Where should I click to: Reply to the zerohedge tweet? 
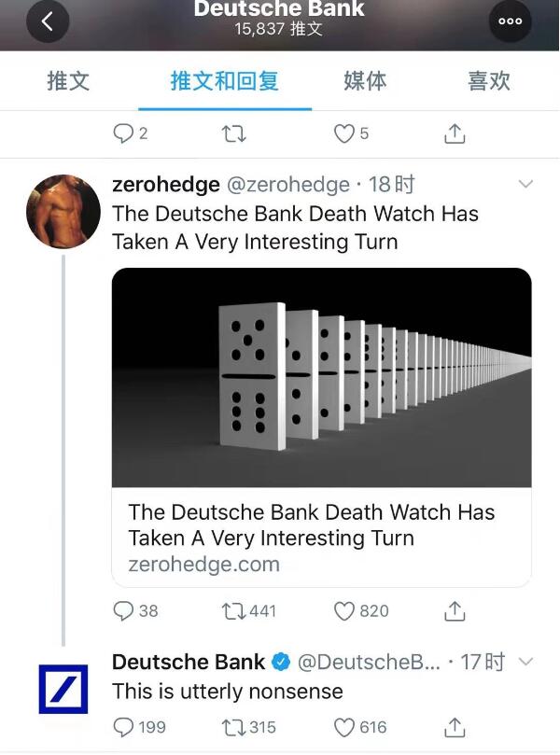click(123, 611)
